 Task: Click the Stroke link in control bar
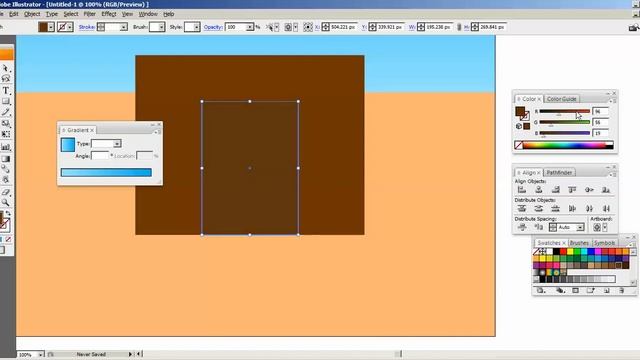coord(87,27)
